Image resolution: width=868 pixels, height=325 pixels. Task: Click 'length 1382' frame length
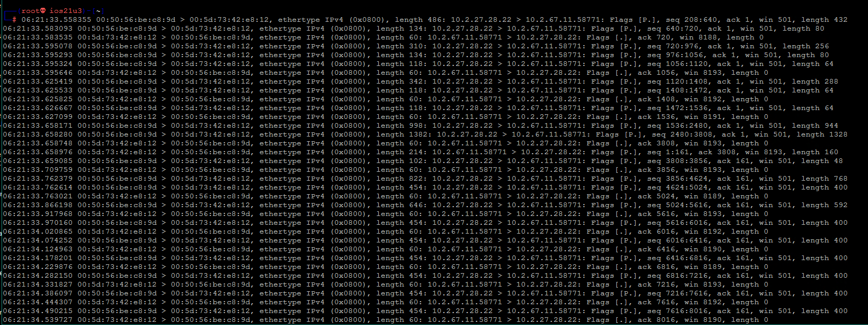pyautogui.click(x=402, y=134)
